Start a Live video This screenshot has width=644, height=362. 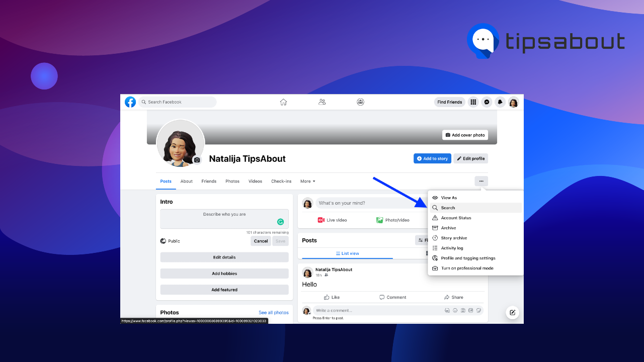[x=332, y=220]
